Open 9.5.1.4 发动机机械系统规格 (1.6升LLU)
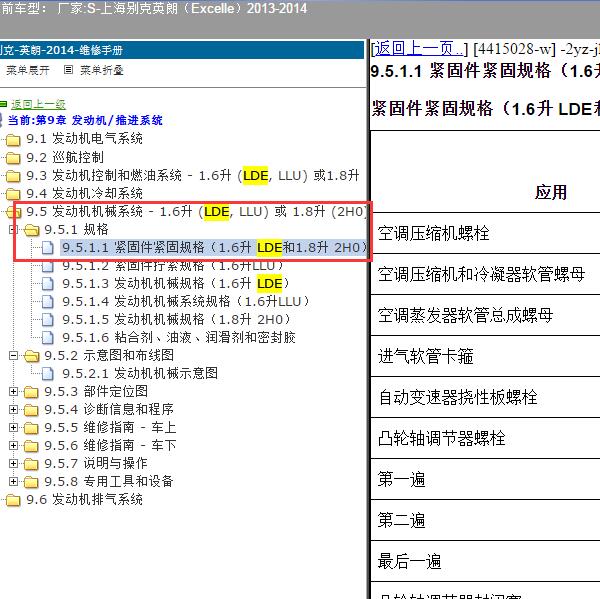This screenshot has height=599, width=600. (x=186, y=301)
